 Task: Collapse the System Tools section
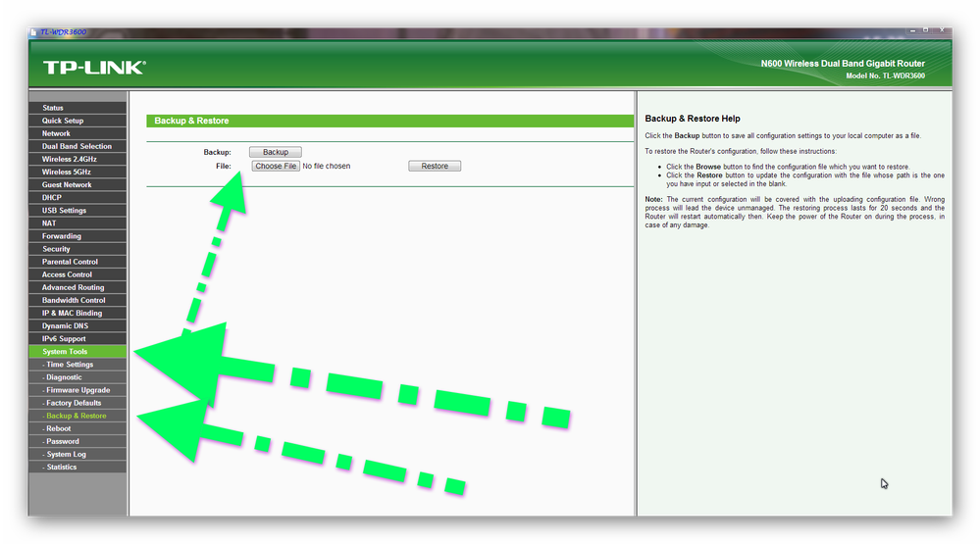tap(65, 351)
